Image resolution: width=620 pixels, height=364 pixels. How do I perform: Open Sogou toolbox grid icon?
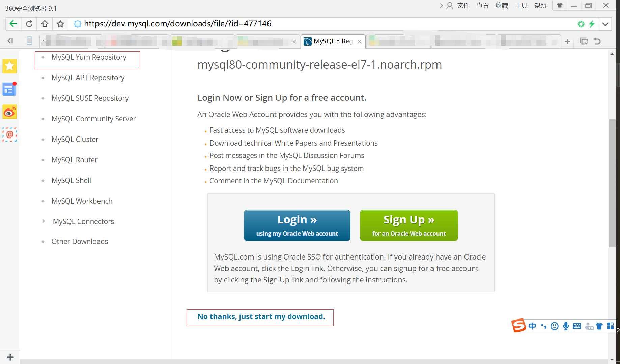click(610, 326)
